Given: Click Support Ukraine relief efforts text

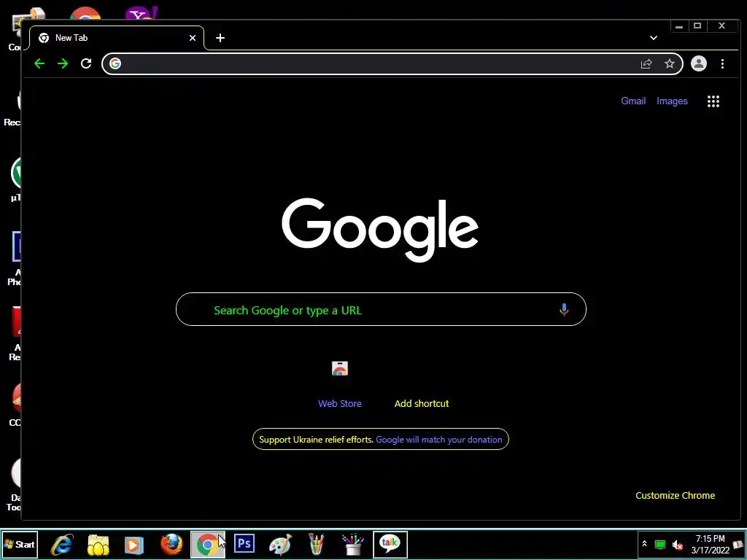Looking at the screenshot, I should pos(317,440).
